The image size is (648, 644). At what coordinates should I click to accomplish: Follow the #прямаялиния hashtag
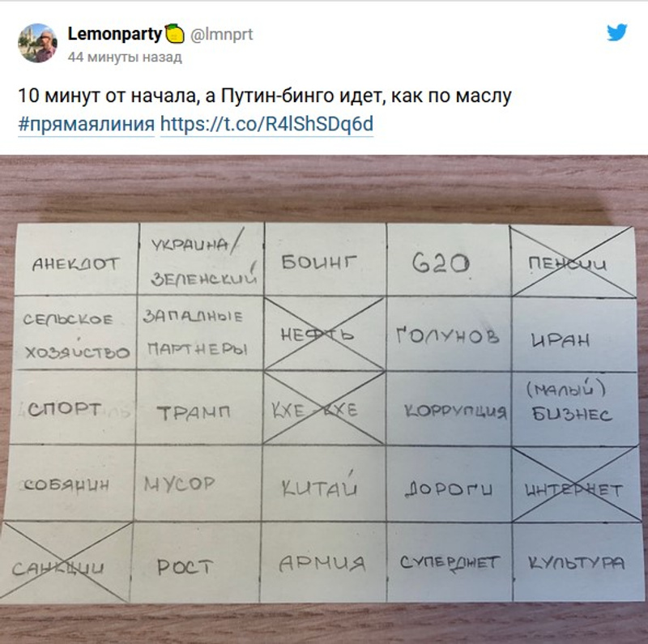coord(86,124)
